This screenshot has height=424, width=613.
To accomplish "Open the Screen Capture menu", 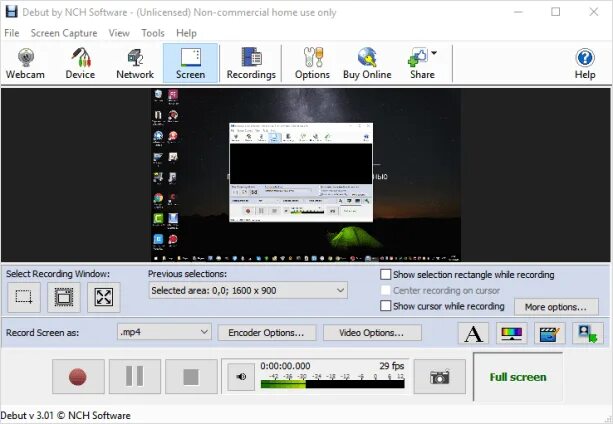I will coord(64,33).
